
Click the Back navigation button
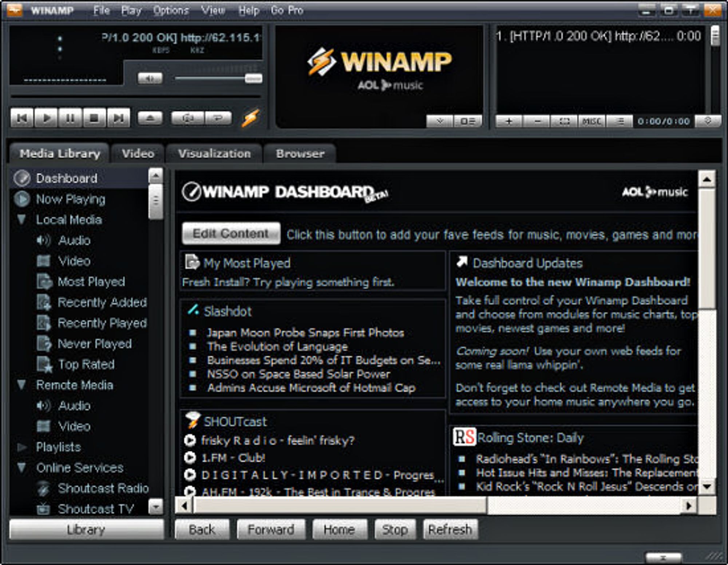coord(202,530)
